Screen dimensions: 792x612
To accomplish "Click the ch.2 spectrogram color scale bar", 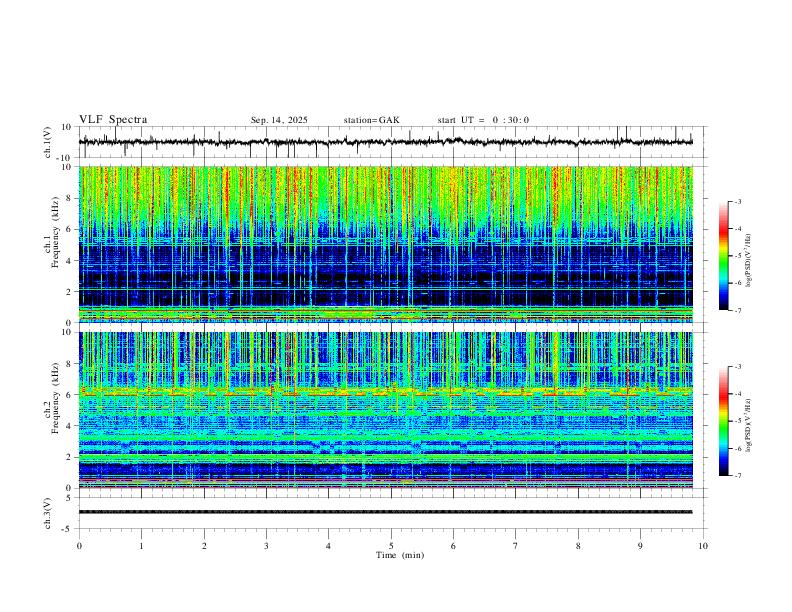I will (x=723, y=421).
